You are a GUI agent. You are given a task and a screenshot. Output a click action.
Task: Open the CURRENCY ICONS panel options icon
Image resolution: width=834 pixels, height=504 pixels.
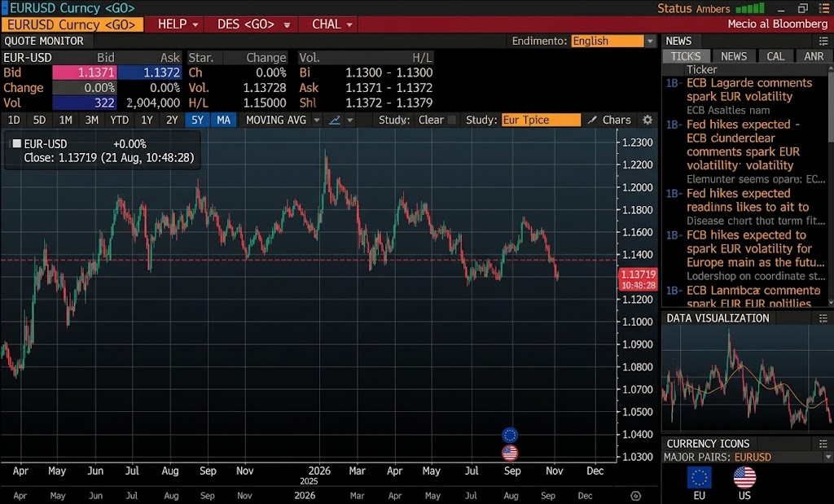(823, 444)
